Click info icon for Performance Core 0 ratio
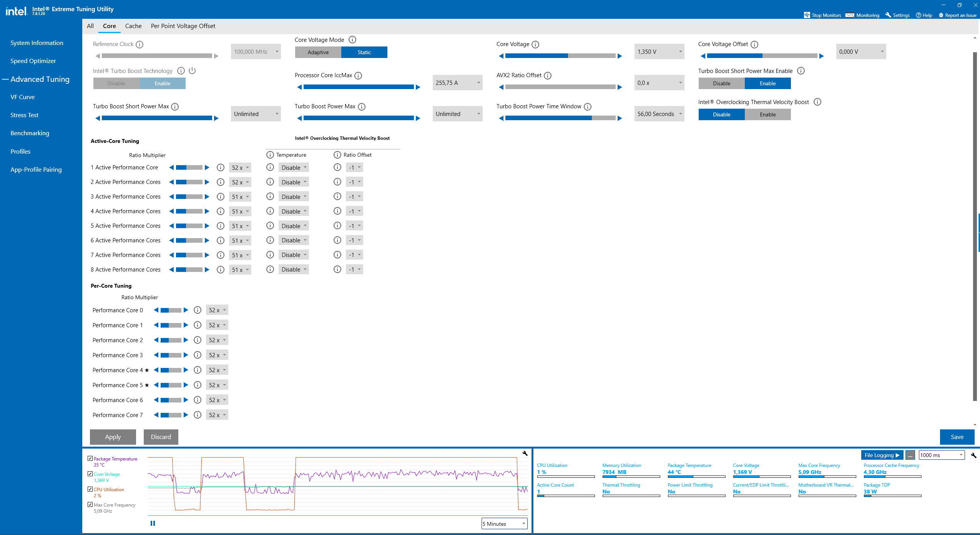Viewport: 980px width, 535px height. [198, 310]
